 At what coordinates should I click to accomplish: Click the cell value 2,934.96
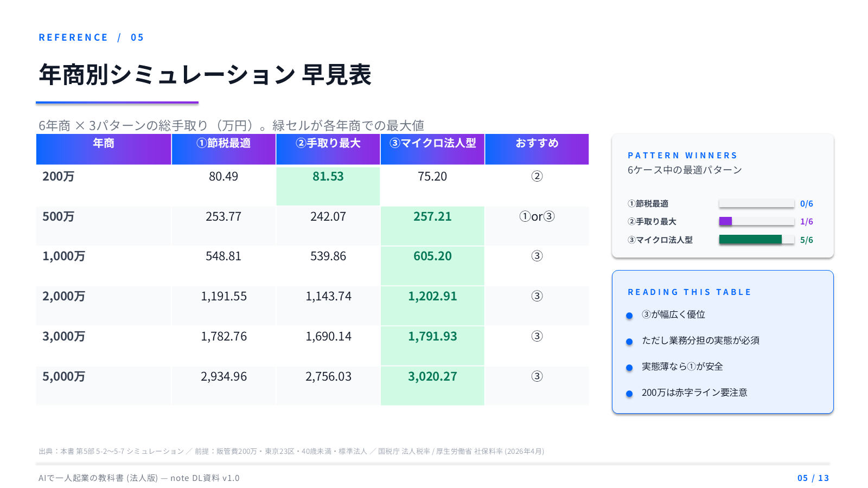click(224, 377)
